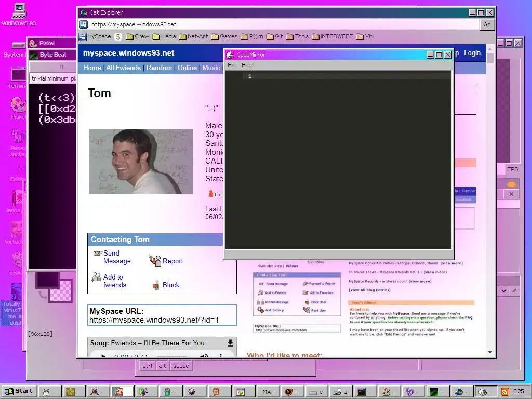The width and height of the screenshot is (532, 399).
Task: Click the Go button in Cat Explorer
Action: tap(487, 24)
